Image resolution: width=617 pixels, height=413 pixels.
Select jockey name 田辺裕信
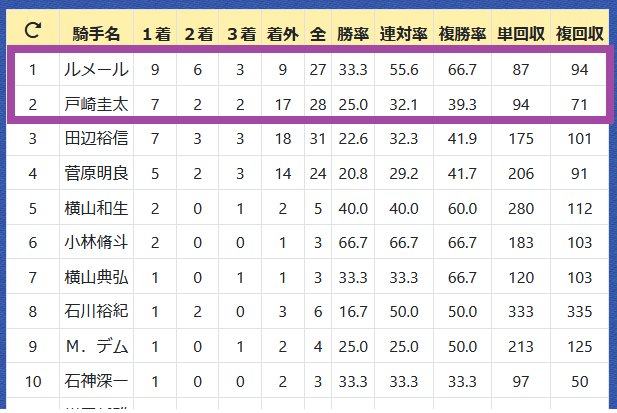(x=96, y=138)
